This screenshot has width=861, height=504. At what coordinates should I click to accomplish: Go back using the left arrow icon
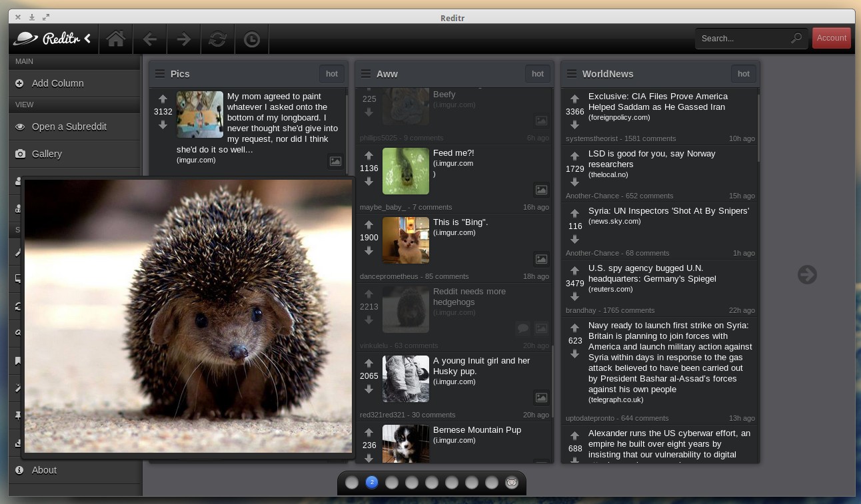click(150, 39)
